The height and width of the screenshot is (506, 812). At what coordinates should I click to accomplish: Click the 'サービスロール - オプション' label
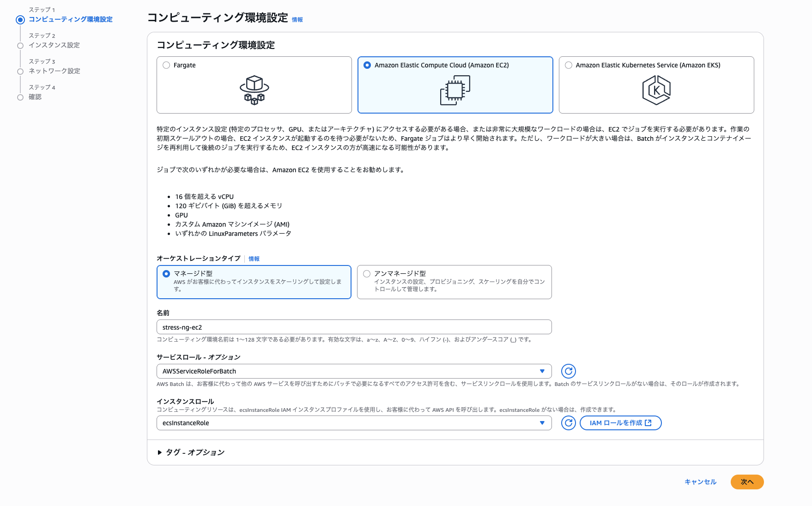point(199,357)
